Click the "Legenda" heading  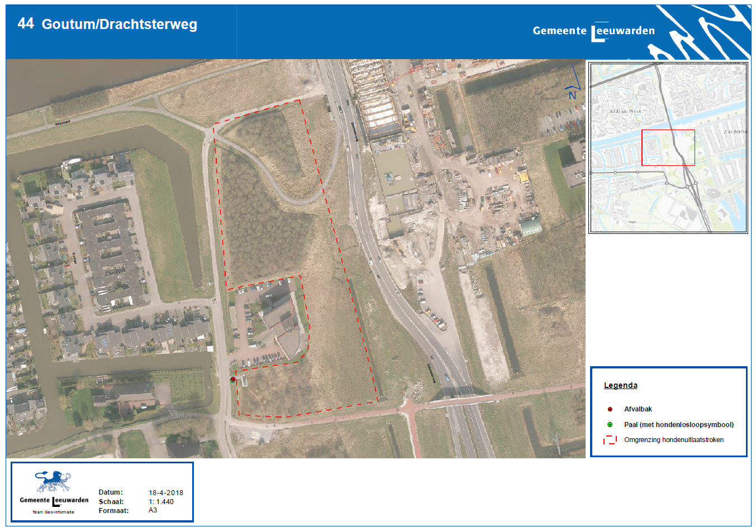point(620,385)
